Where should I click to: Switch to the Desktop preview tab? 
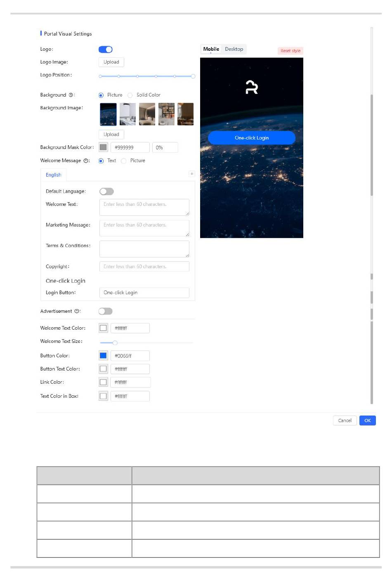(234, 49)
